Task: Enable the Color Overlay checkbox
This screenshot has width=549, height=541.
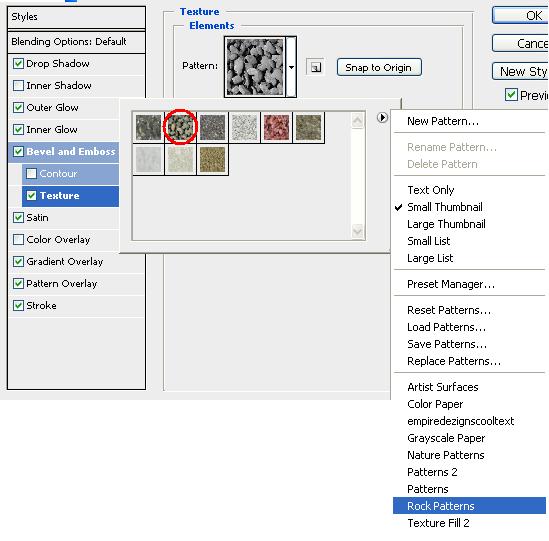Action: point(18,240)
